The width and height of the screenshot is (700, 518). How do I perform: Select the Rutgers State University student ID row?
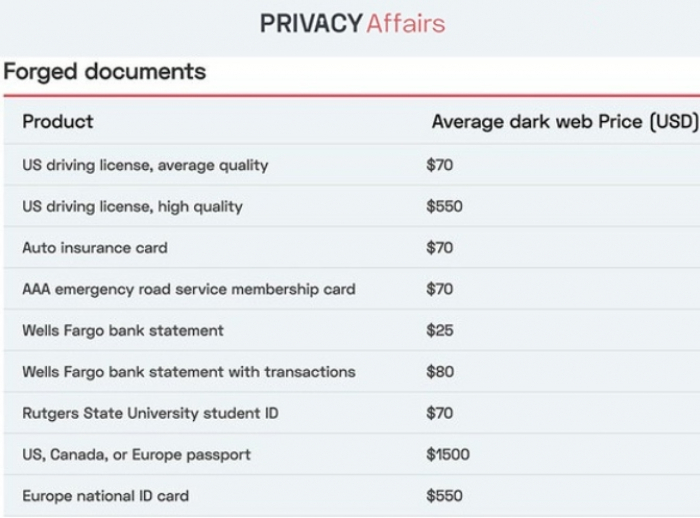(352, 413)
